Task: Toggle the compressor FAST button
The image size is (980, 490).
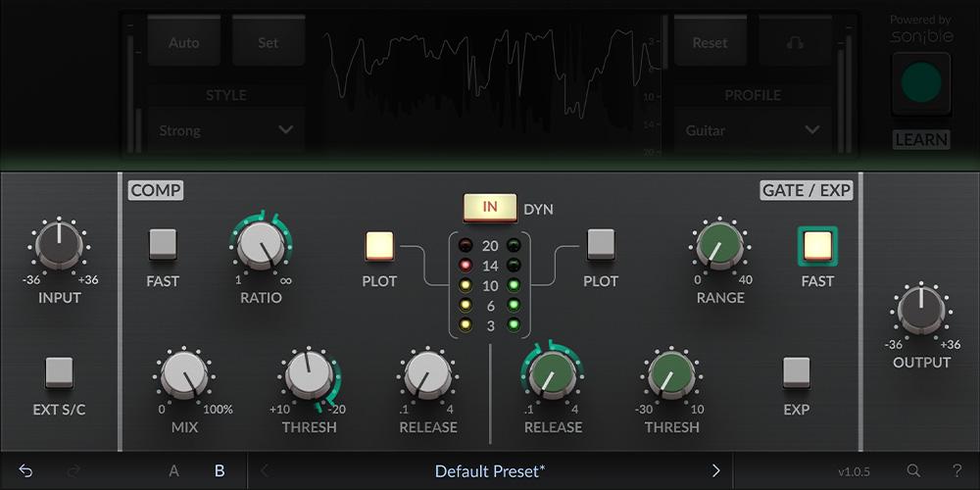Action: [x=163, y=244]
